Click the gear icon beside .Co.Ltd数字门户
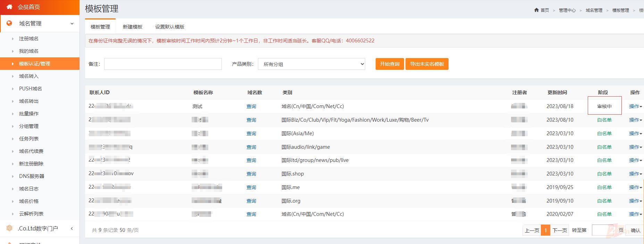Screen dimensions: 644x244 pos(9,228)
